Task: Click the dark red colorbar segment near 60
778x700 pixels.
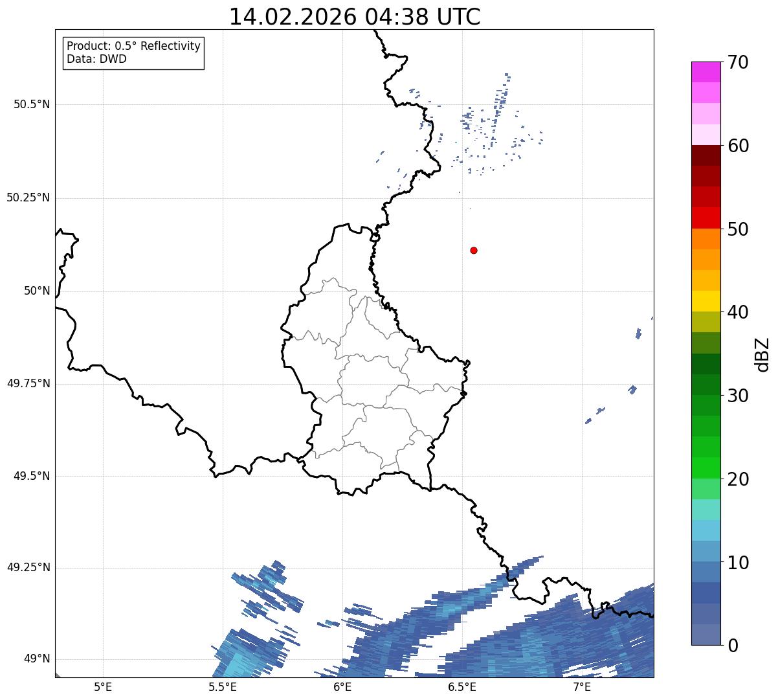Action: [x=706, y=155]
